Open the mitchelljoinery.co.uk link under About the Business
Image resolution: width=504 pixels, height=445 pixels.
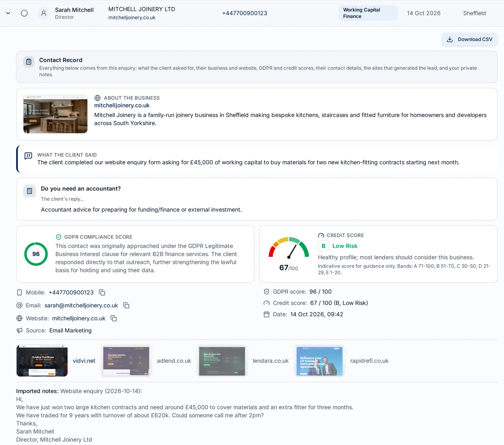pos(122,105)
